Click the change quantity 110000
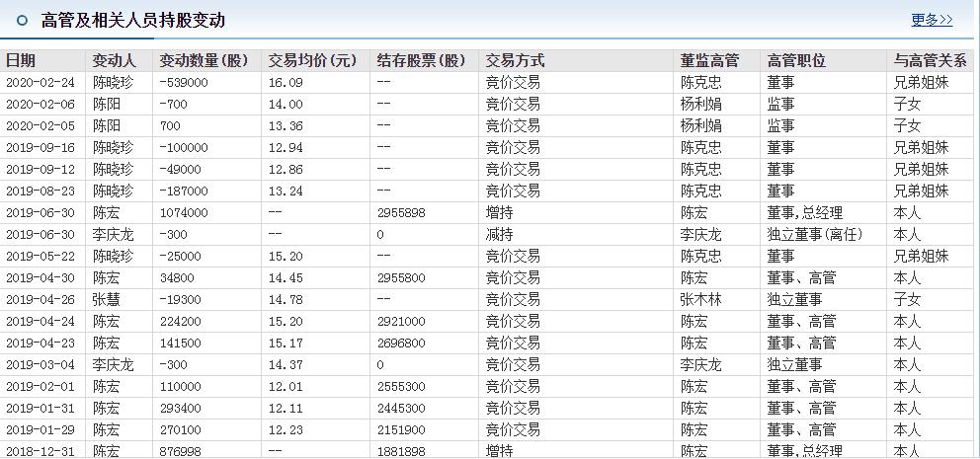This screenshot has width=980, height=459. click(x=180, y=387)
